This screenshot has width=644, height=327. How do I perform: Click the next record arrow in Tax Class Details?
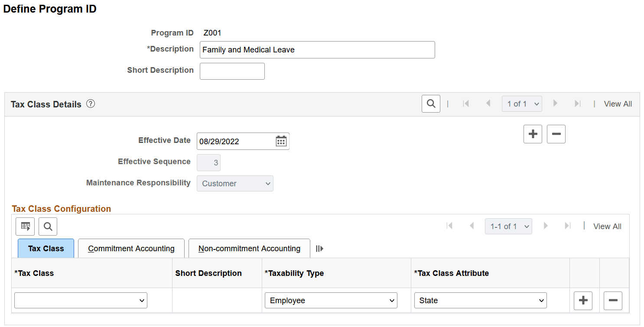point(556,104)
